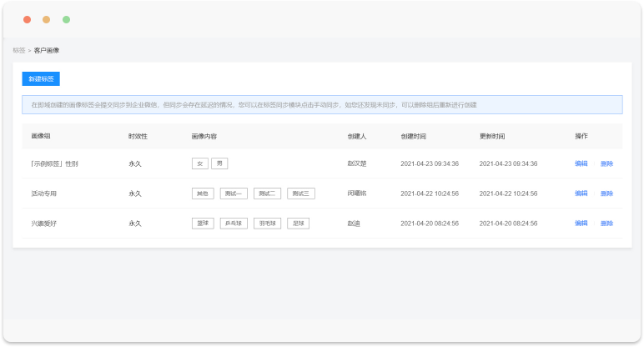Choose the 测试三 tag chip
The image size is (644, 347).
tap(301, 194)
